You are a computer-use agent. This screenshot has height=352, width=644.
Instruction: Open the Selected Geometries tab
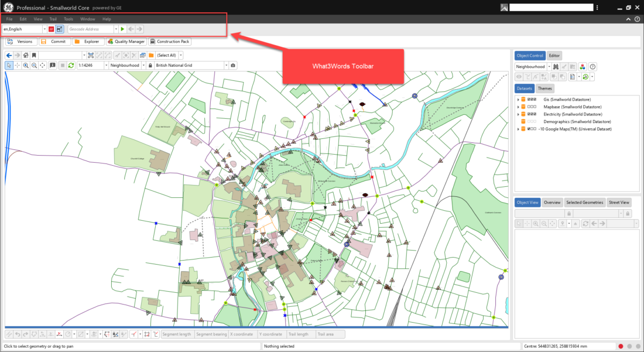tap(584, 203)
